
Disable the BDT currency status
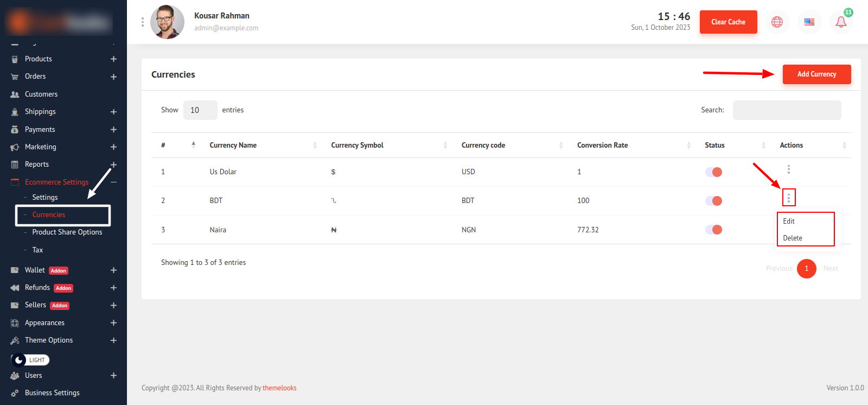(x=713, y=201)
